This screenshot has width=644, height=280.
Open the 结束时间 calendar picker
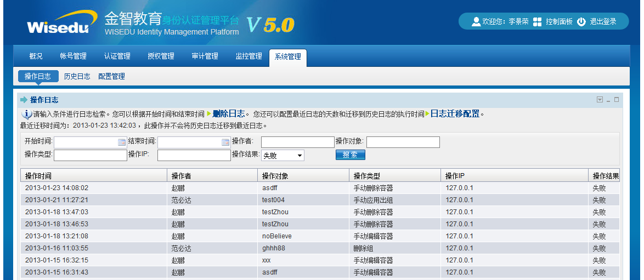(225, 142)
